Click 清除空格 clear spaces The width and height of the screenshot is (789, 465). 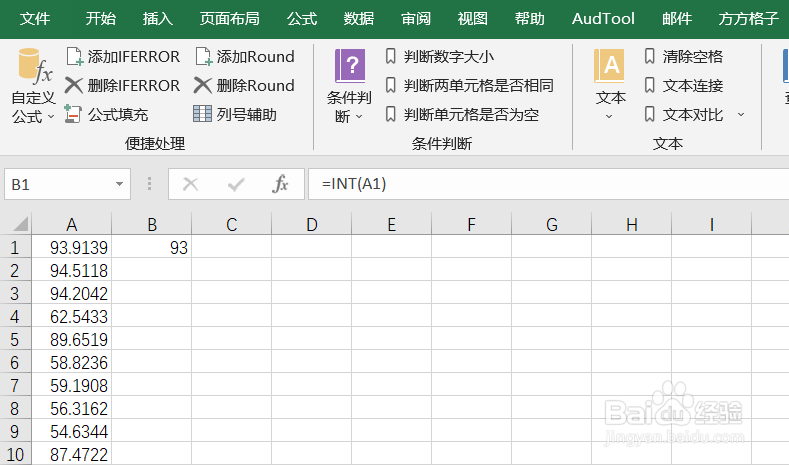pyautogui.click(x=684, y=56)
